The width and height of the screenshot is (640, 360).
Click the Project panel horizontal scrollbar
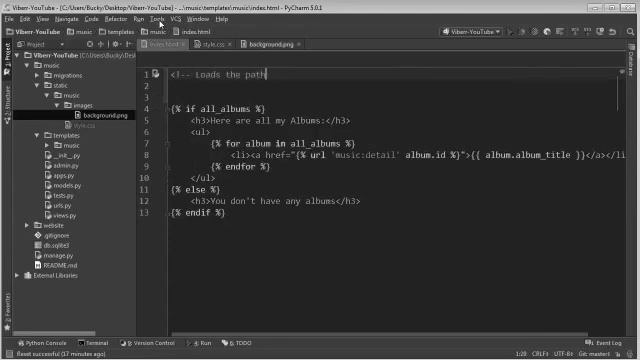[54, 333]
